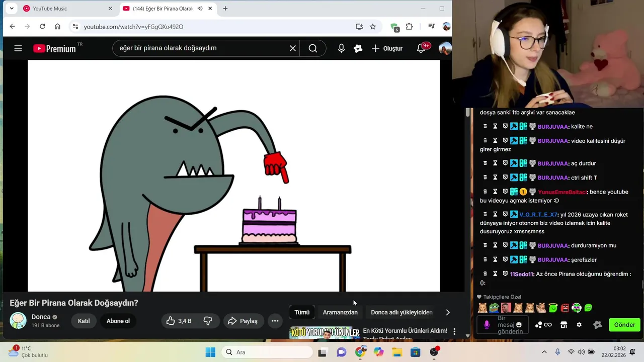Open the chat shop storefront icon
This screenshot has width=644, height=362.
(x=563, y=325)
